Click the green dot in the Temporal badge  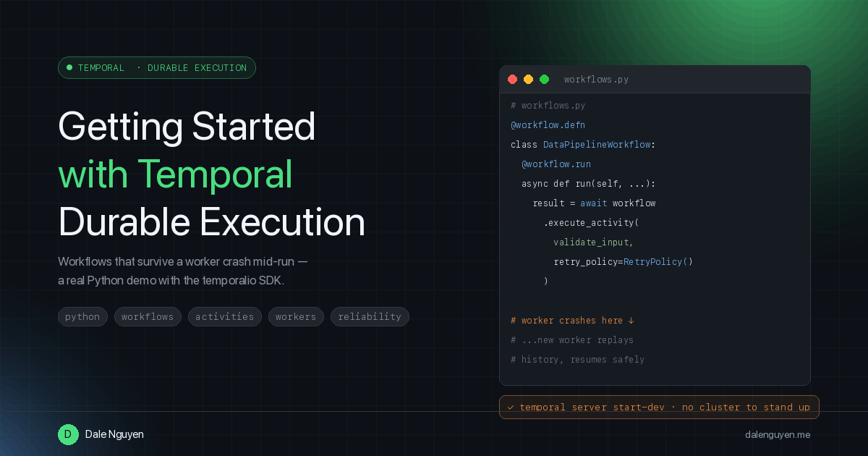pos(69,67)
